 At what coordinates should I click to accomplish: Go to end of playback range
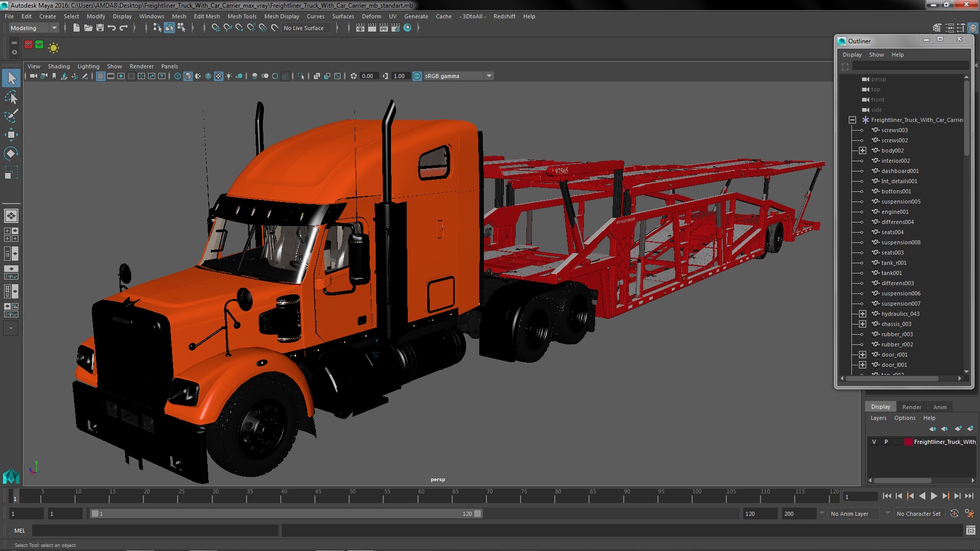(969, 496)
